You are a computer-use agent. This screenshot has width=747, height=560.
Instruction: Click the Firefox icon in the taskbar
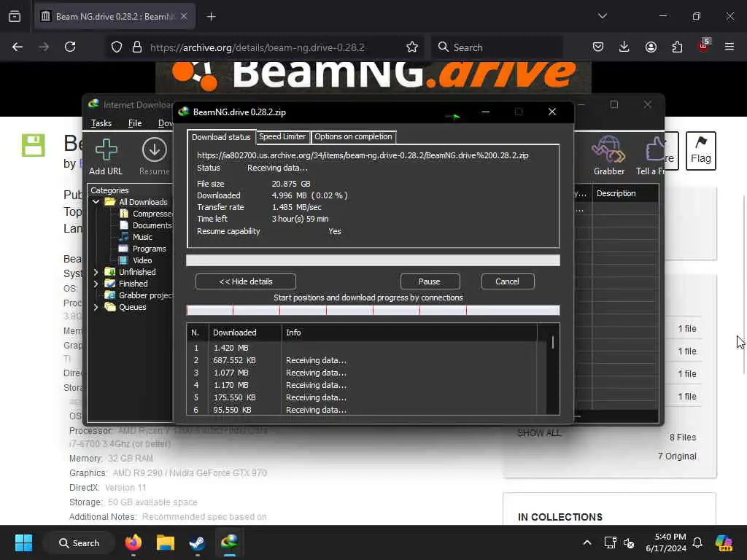(x=133, y=542)
